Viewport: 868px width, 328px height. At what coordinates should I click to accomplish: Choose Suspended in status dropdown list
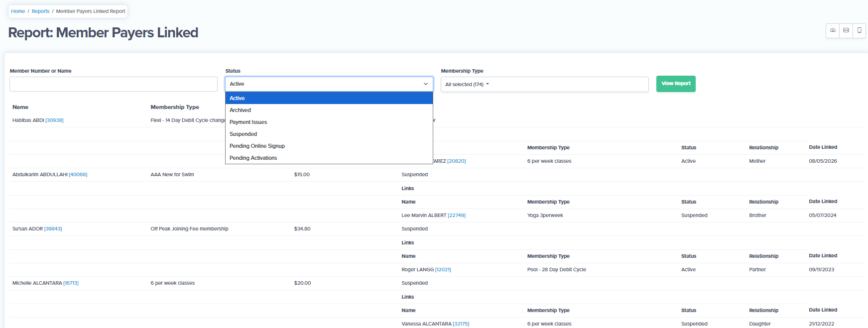(x=329, y=134)
